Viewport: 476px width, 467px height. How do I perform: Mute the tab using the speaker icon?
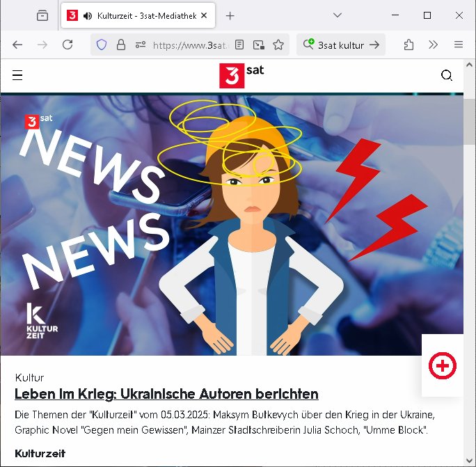coord(87,15)
